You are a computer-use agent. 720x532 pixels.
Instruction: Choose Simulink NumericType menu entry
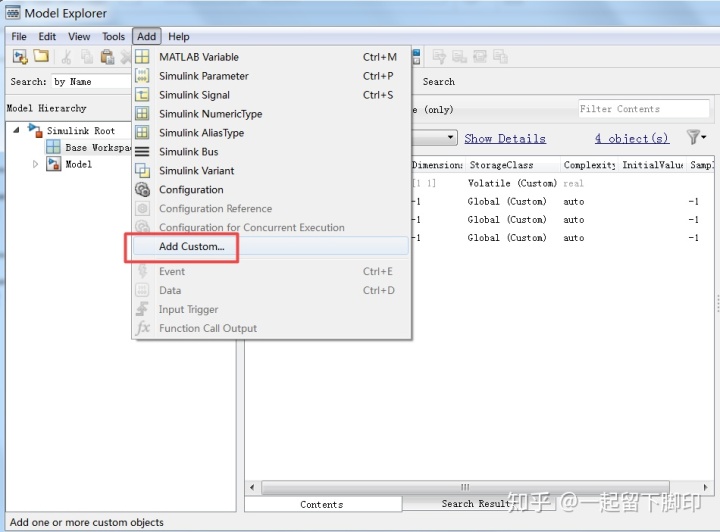pyautogui.click(x=271, y=113)
